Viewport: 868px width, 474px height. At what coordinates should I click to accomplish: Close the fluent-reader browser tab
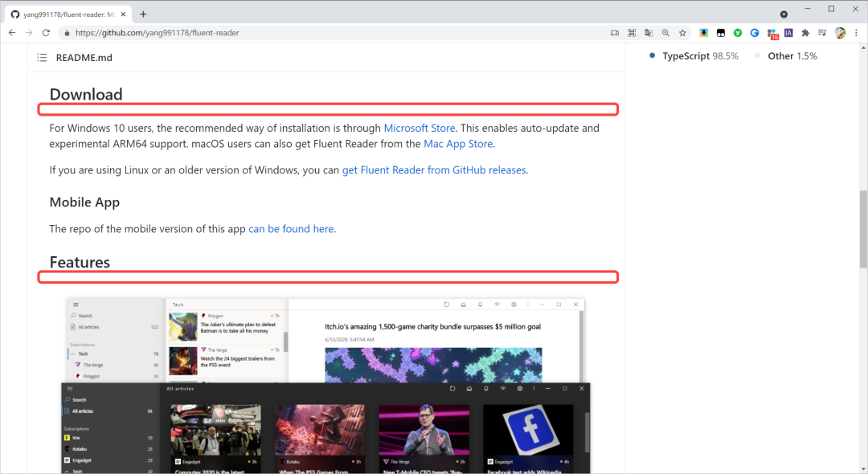click(x=123, y=14)
